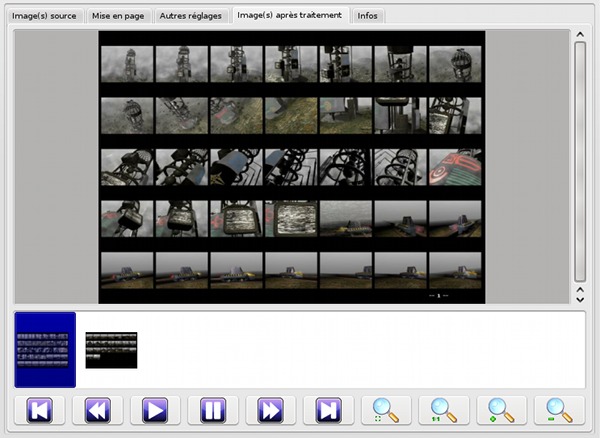Click the contact sheet preview image
600x438 pixels.
point(292,167)
